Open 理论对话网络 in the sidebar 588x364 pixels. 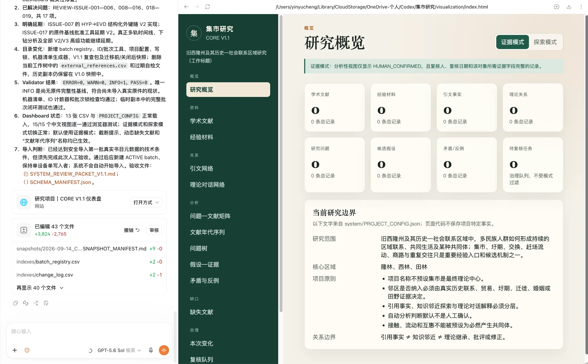click(228, 184)
